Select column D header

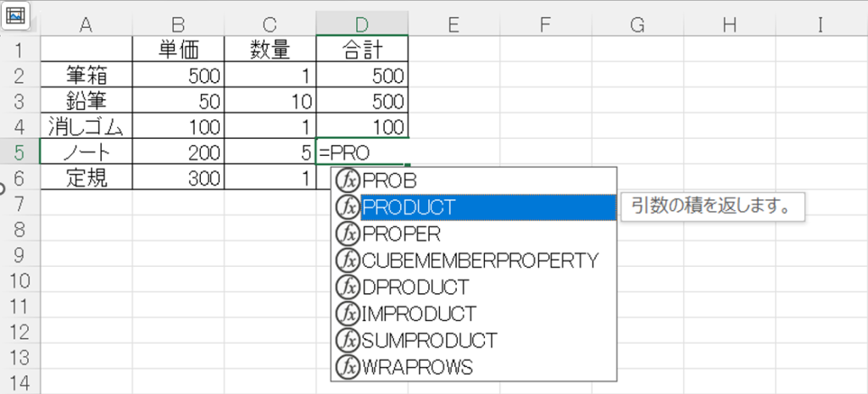[x=362, y=25]
